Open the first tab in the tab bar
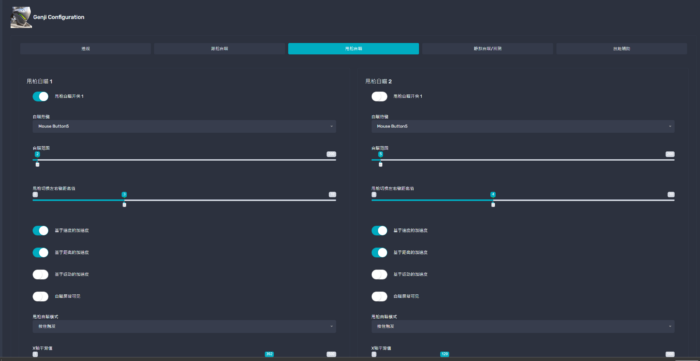Viewport: 700px width, 361px height. 85,49
